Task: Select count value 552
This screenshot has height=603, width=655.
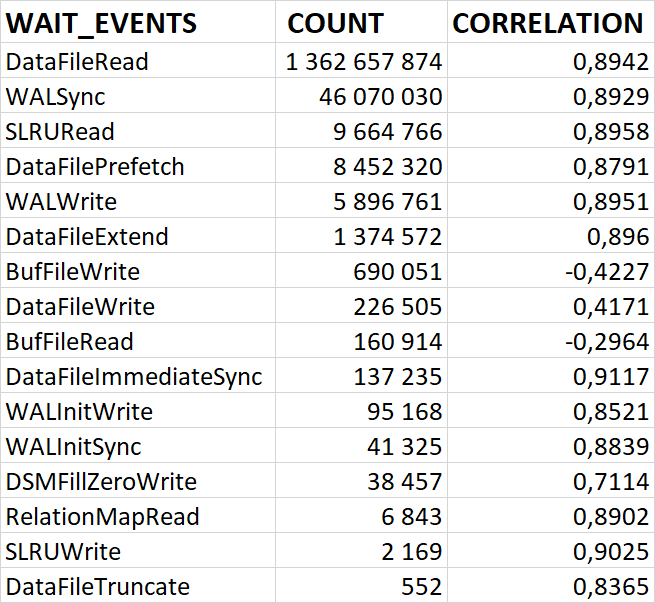Action: click(x=422, y=587)
